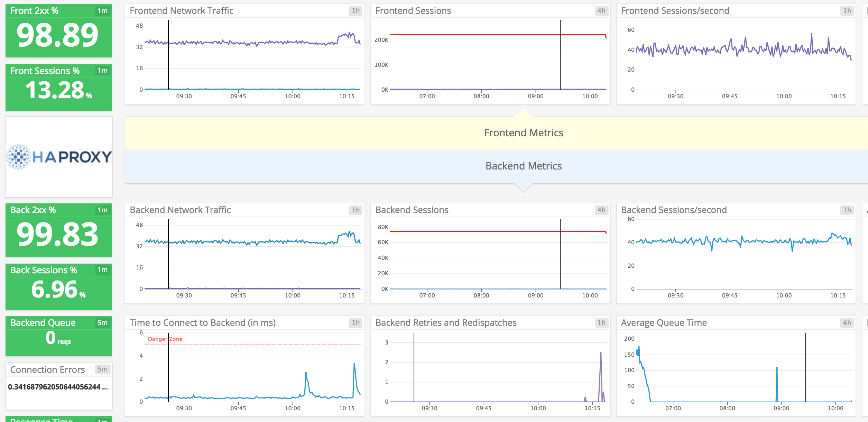Click the 1h badge on Frontend Network Traffic
Screen dimensions: 868x422
355,11
